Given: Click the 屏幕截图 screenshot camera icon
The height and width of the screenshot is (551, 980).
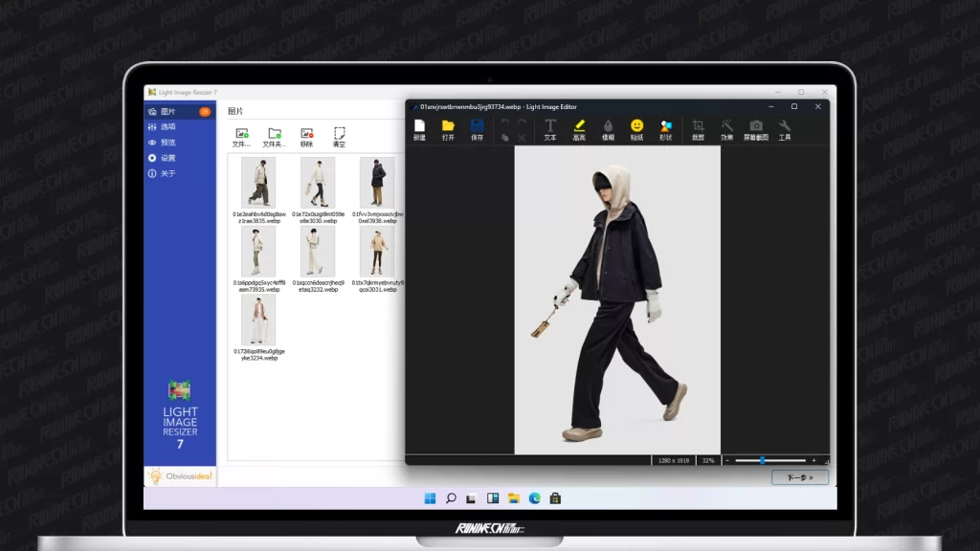Looking at the screenshot, I should click(x=756, y=129).
